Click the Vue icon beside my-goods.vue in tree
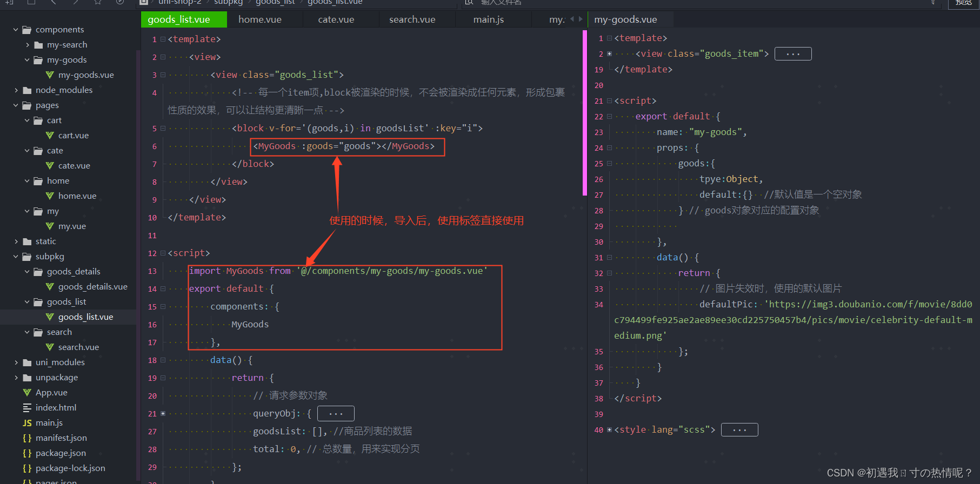 50,75
